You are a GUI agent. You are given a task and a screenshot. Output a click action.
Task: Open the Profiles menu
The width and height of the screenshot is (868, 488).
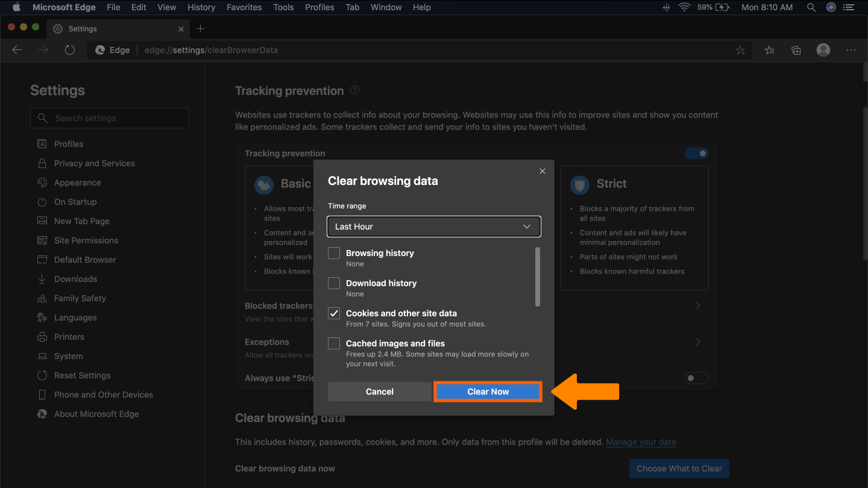tap(319, 7)
